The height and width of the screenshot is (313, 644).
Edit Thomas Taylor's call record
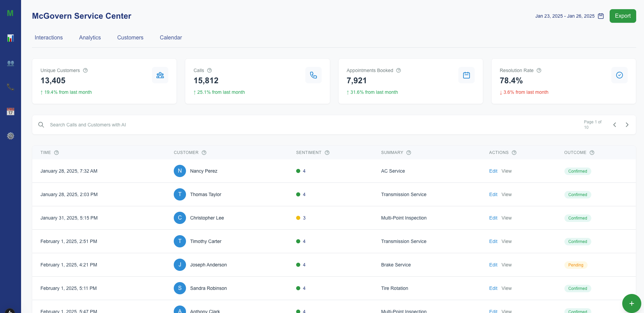493,194
